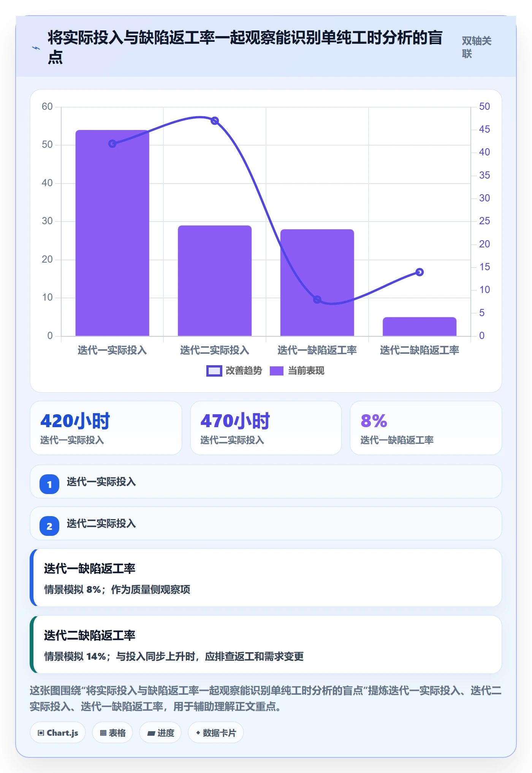This screenshot has height=773, width=532.
Task: Click the description 情景模拟 8%；作为质量侧观察项
Action: (x=117, y=589)
